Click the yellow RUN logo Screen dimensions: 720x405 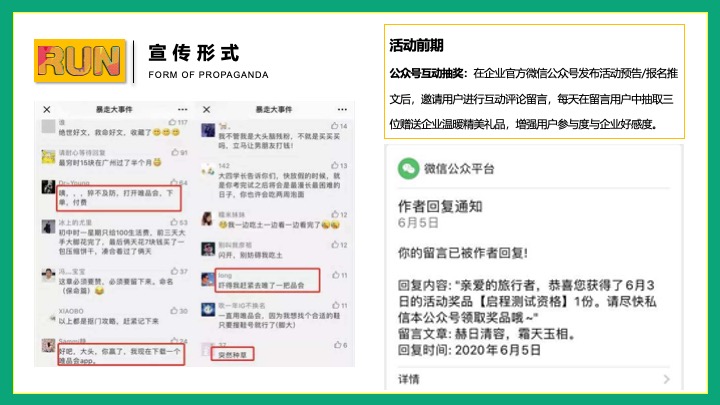(x=80, y=61)
